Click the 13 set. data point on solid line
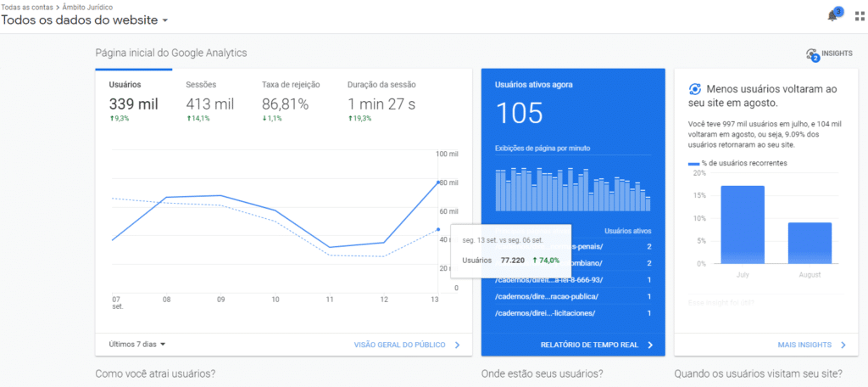Screen dimensions: 868x387 pos(438,182)
